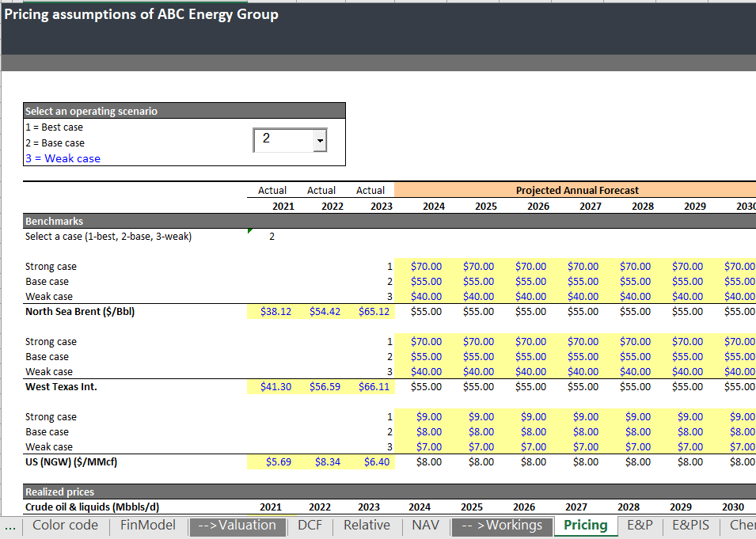Switch to the Relative sheet

[x=367, y=525]
